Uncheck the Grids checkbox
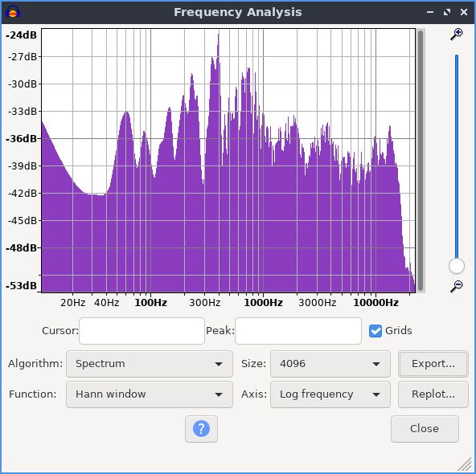Image resolution: width=476 pixels, height=474 pixels. (375, 330)
